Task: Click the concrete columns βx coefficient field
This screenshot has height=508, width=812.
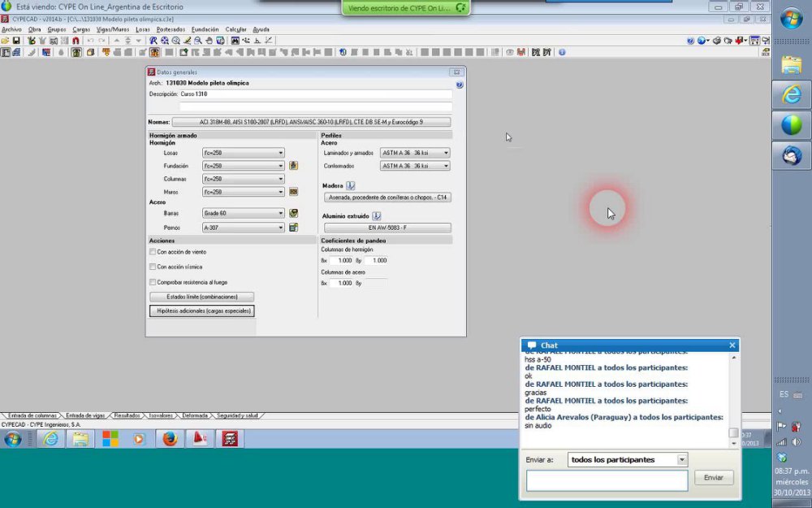Action: coord(341,261)
